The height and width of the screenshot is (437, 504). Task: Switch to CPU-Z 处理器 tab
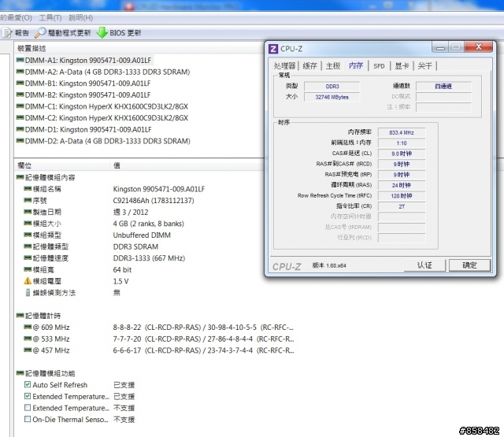[284, 66]
